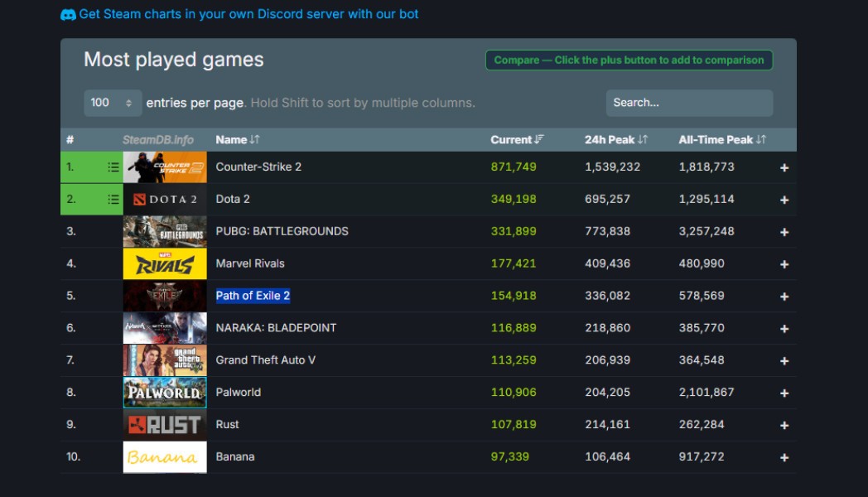
Task: Select all-time peak value 2,101,867
Action: (x=706, y=392)
